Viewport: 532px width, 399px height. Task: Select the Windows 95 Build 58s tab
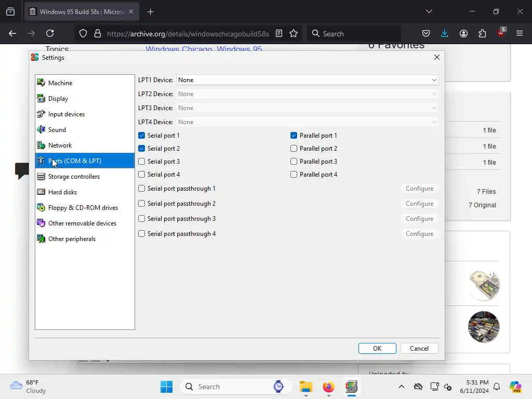(x=82, y=12)
